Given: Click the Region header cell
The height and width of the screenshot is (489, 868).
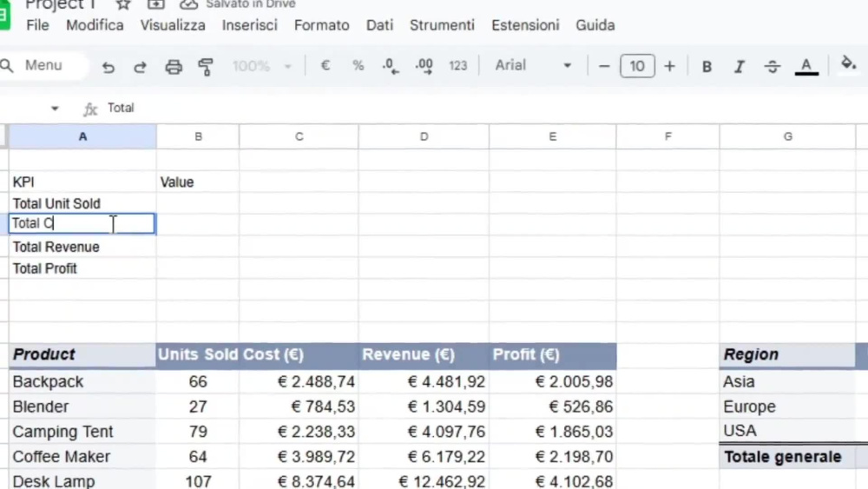Looking at the screenshot, I should [x=787, y=355].
